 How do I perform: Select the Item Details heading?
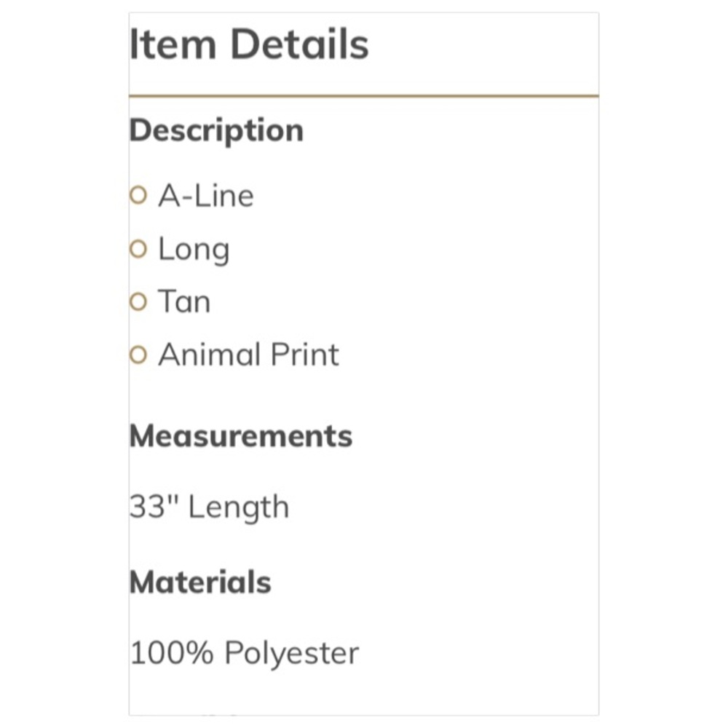pos(249,44)
